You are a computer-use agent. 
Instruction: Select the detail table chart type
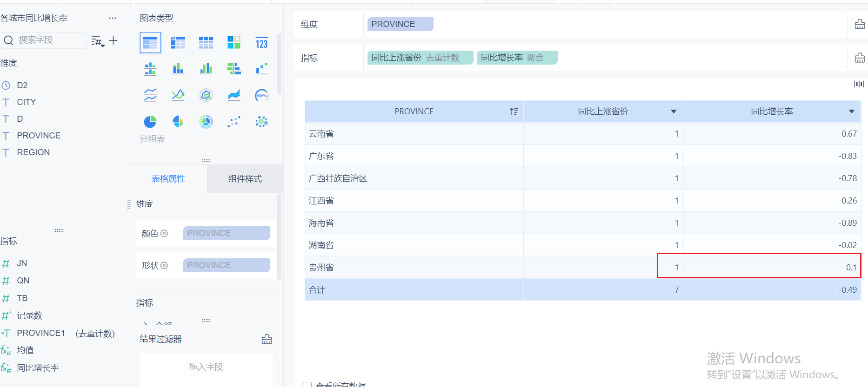206,43
